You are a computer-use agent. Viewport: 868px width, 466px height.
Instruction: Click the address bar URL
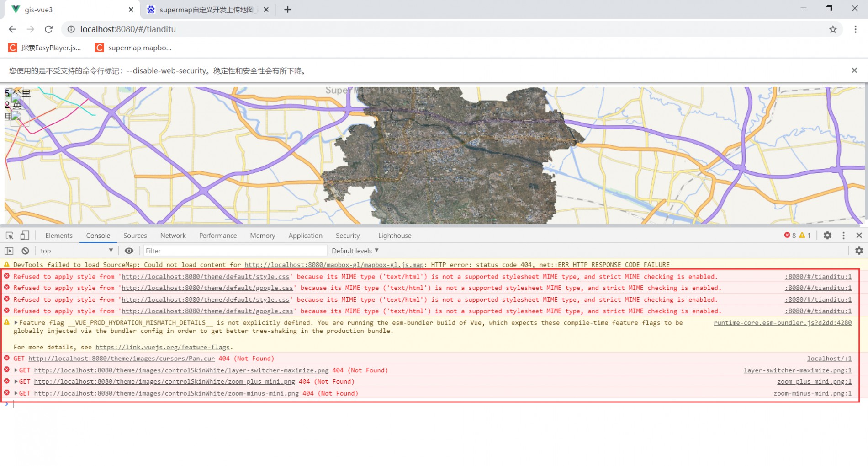(128, 29)
